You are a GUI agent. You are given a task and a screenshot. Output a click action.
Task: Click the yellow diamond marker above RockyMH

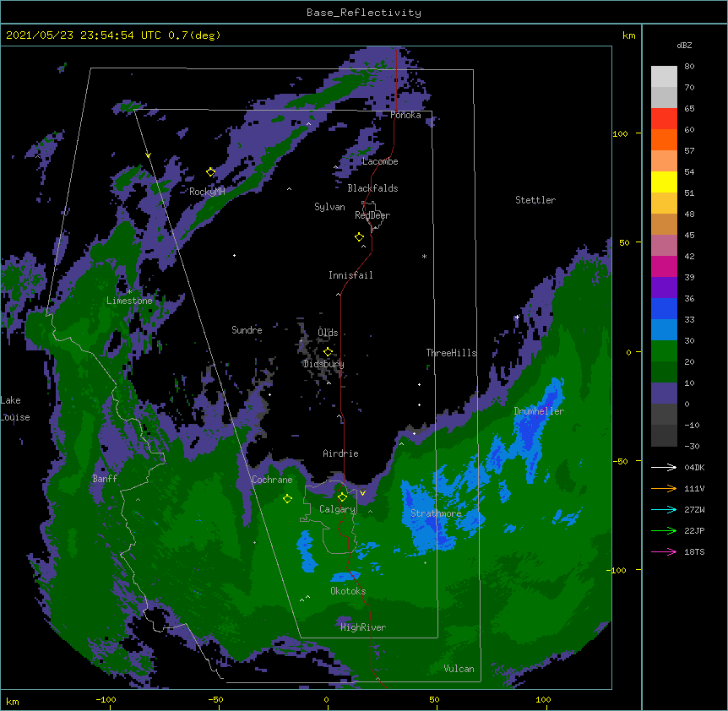tap(210, 172)
